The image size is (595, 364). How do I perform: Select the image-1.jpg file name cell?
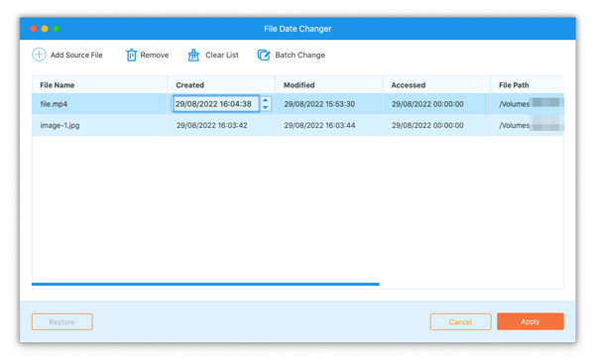pyautogui.click(x=99, y=125)
